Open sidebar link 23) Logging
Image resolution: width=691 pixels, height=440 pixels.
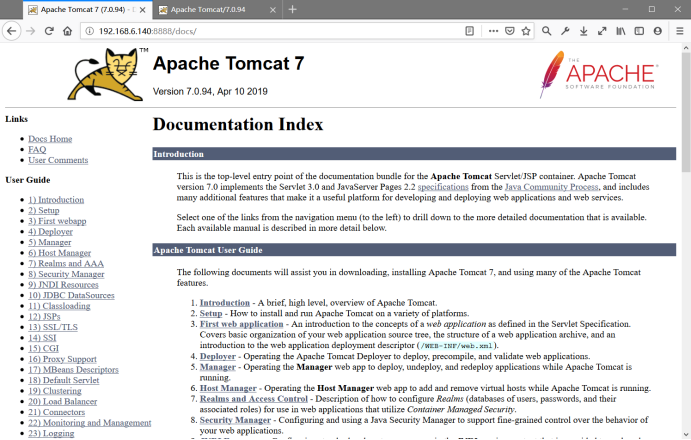pyautogui.click(x=51, y=433)
